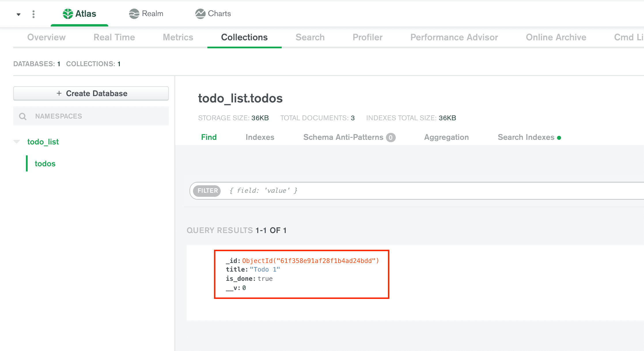Click the COLLECTIONS: 1 count label
The image size is (644, 351).
(x=93, y=64)
